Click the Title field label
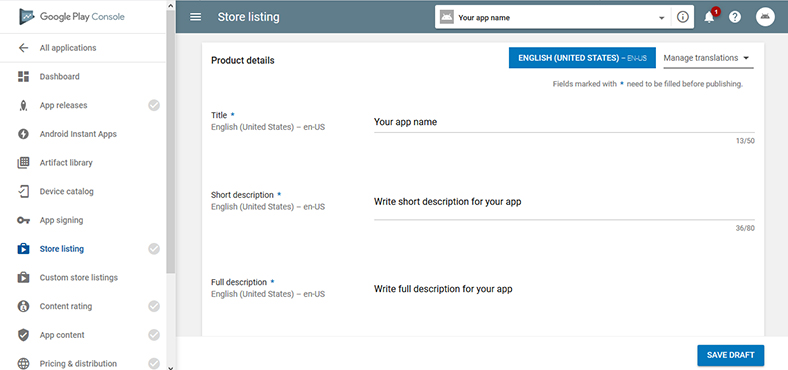Image resolution: width=788 pixels, height=370 pixels. pos(219,116)
